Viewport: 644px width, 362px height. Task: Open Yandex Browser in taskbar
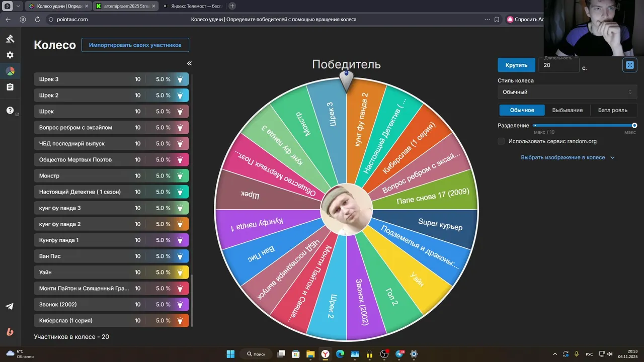[x=326, y=354]
